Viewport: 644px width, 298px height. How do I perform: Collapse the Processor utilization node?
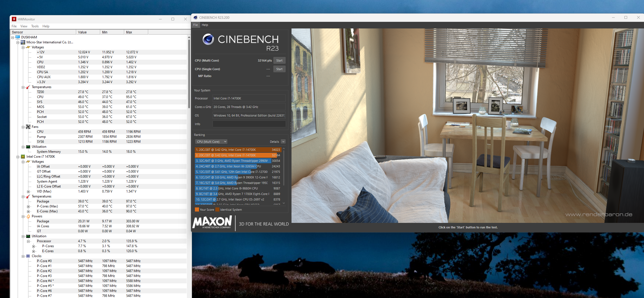point(28,241)
